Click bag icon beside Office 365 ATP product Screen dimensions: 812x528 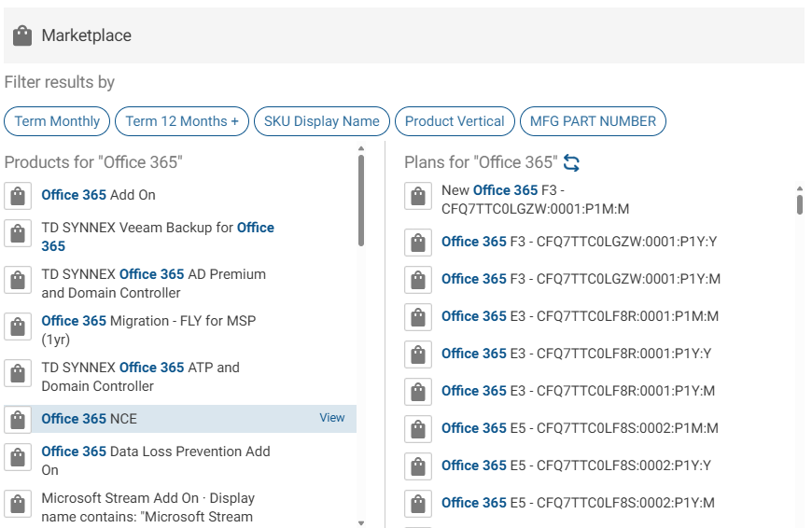[x=18, y=373]
